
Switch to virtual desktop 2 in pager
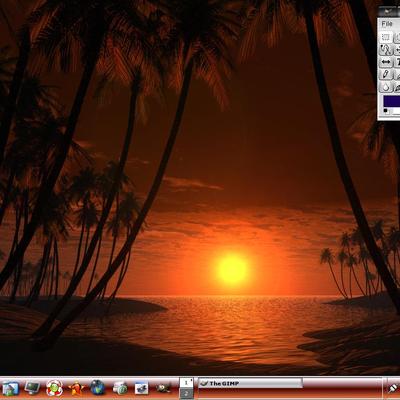tap(186, 393)
